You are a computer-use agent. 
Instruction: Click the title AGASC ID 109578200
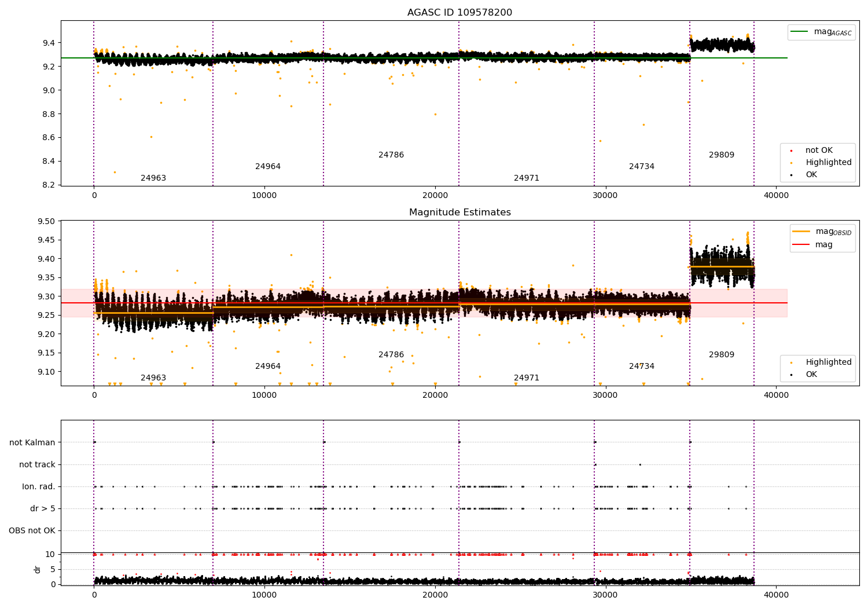point(459,13)
